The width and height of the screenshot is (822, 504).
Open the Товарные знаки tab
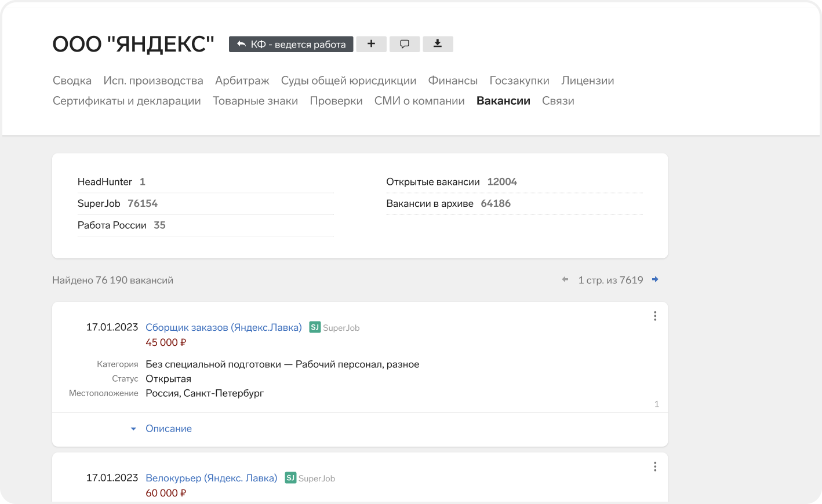(255, 101)
